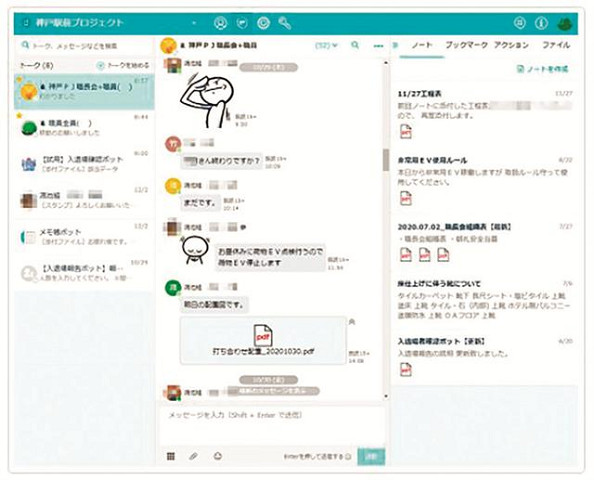Switch to the ブックマーク tab
Viewport: 594px width, 480px height.
pyautogui.click(x=467, y=45)
